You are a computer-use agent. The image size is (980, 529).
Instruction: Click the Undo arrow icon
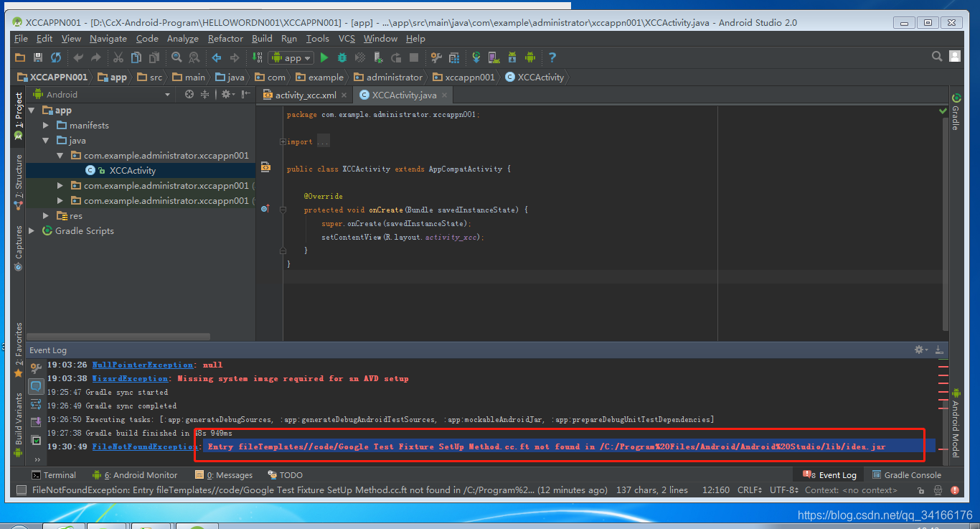(x=78, y=57)
